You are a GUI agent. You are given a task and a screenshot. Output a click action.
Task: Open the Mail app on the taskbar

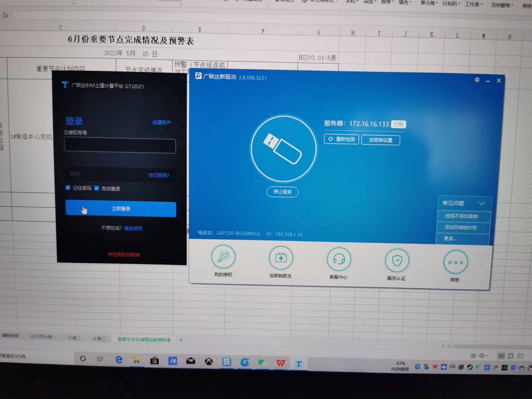(191, 361)
